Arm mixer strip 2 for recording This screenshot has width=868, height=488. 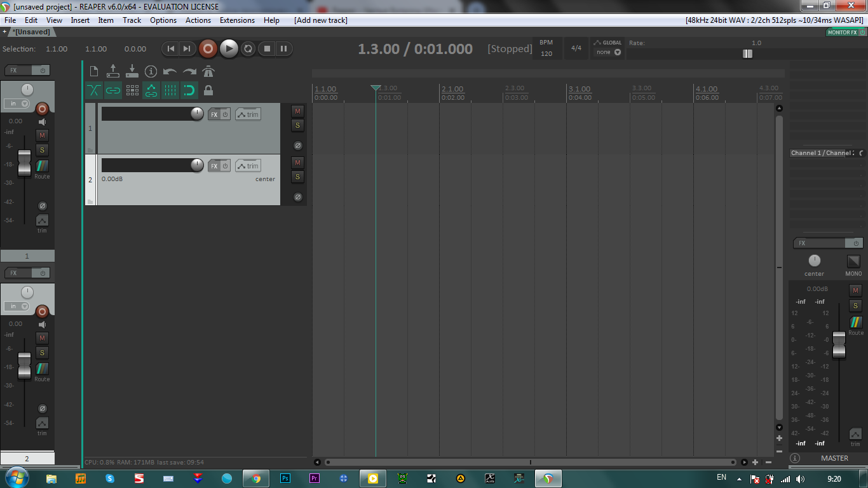coord(42,311)
